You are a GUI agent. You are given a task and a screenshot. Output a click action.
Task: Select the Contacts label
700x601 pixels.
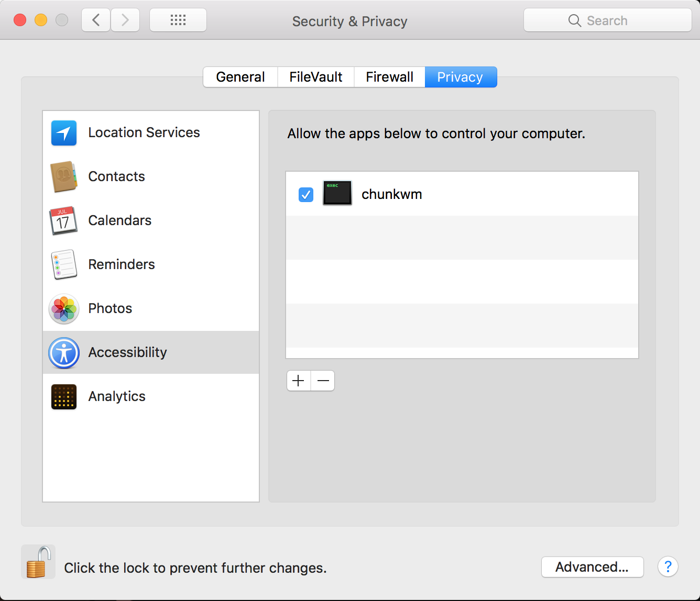[116, 176]
